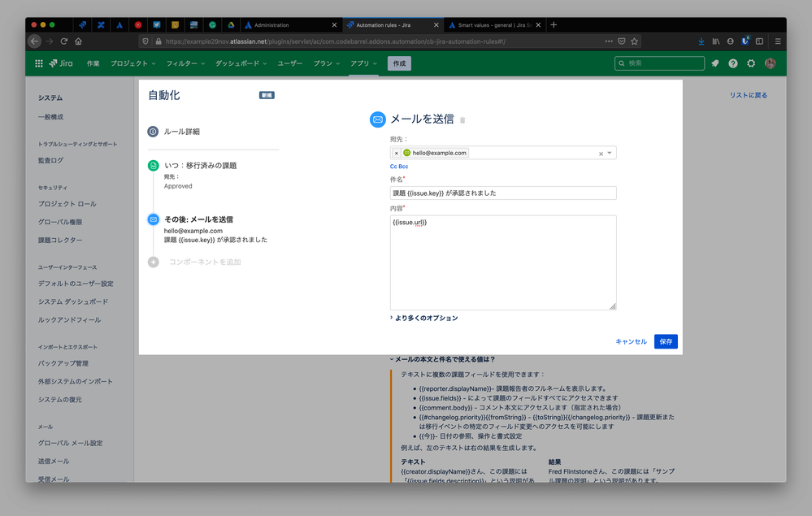Toggle the Firefox sidebar icon
812x516 pixels.
click(760, 41)
